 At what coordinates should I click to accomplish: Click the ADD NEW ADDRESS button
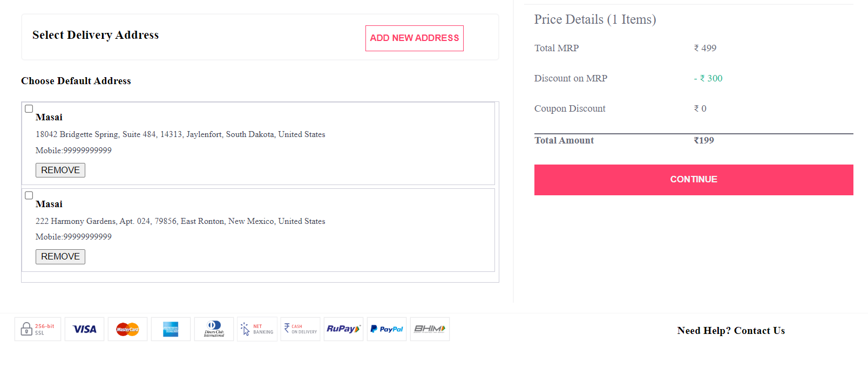pyautogui.click(x=414, y=38)
